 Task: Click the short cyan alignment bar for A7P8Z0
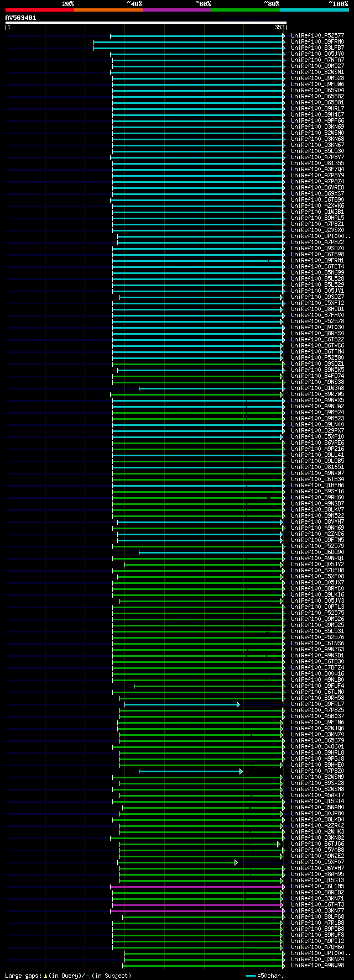[x=190, y=771]
